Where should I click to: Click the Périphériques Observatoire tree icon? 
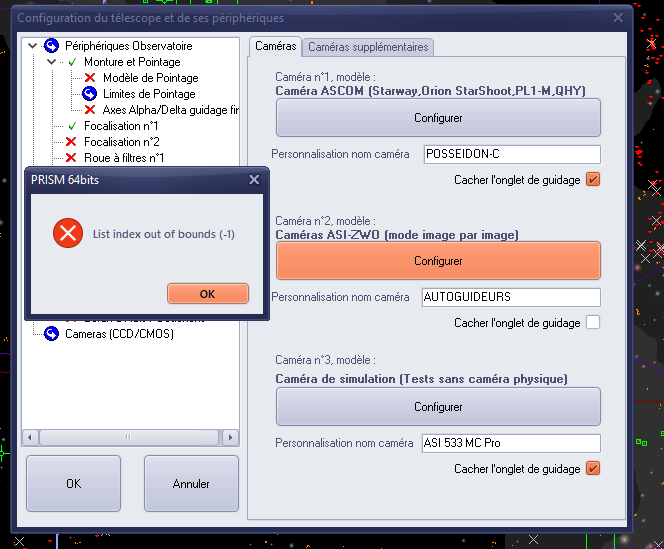(x=51, y=46)
